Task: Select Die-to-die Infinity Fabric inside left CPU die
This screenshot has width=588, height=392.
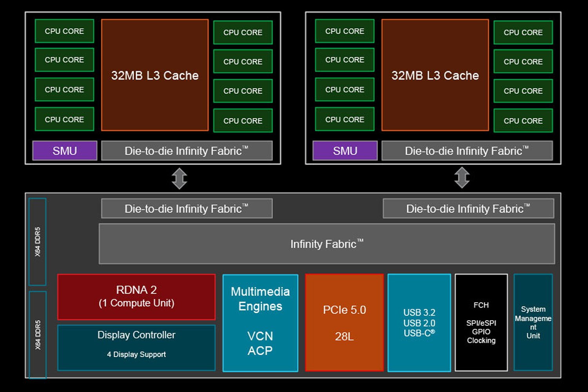Action: tap(187, 151)
